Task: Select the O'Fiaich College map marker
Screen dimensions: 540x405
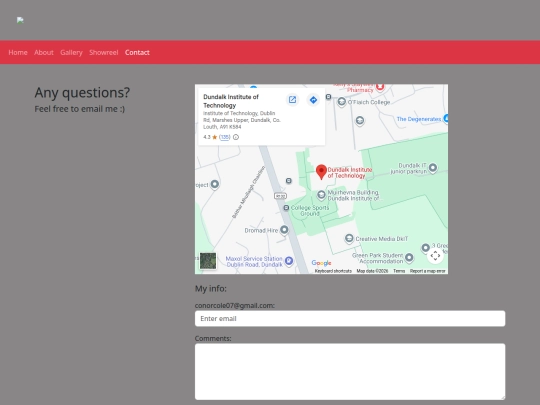Action: pos(342,102)
